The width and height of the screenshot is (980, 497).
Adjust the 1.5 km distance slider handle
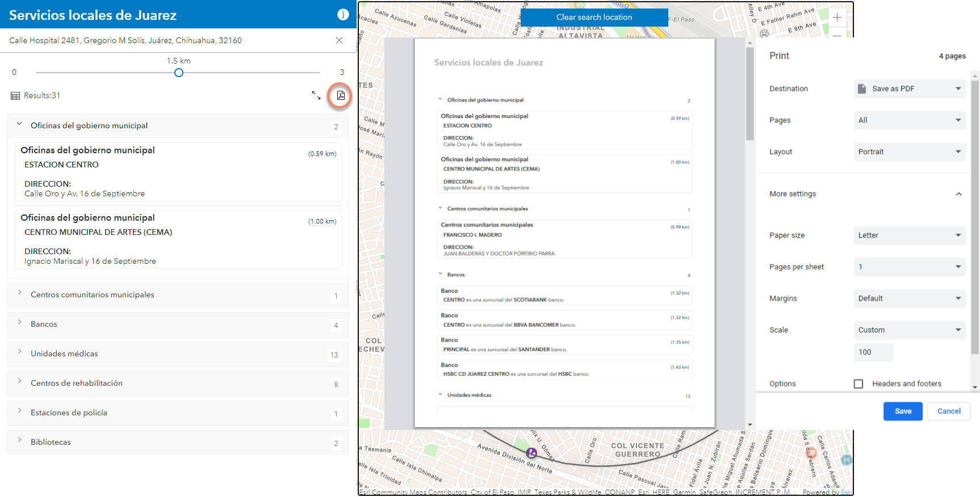pyautogui.click(x=179, y=73)
